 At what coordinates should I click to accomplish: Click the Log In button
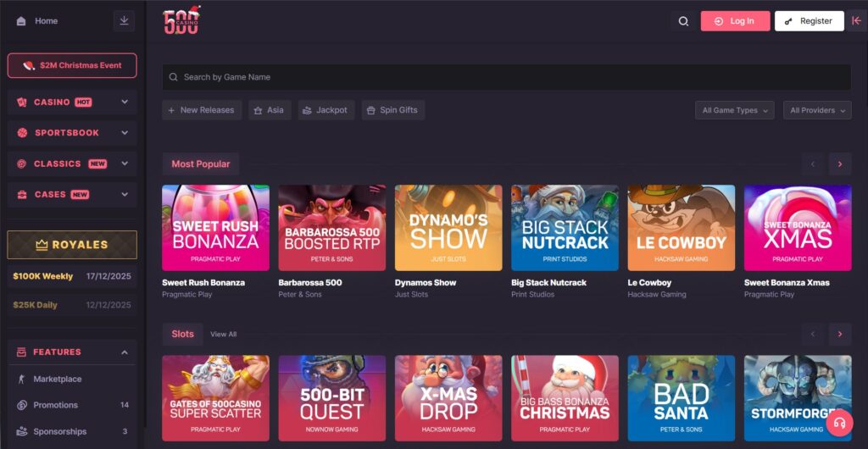click(735, 21)
